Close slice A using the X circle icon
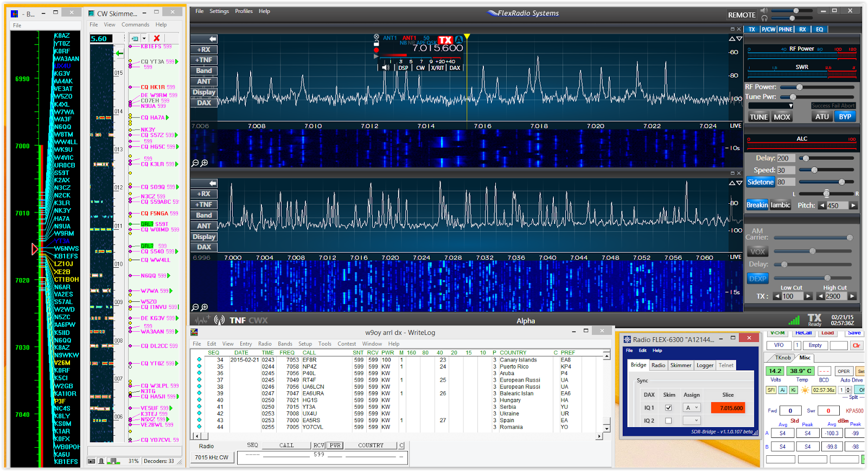Viewport: 868px width, 471px height. [x=376, y=37]
